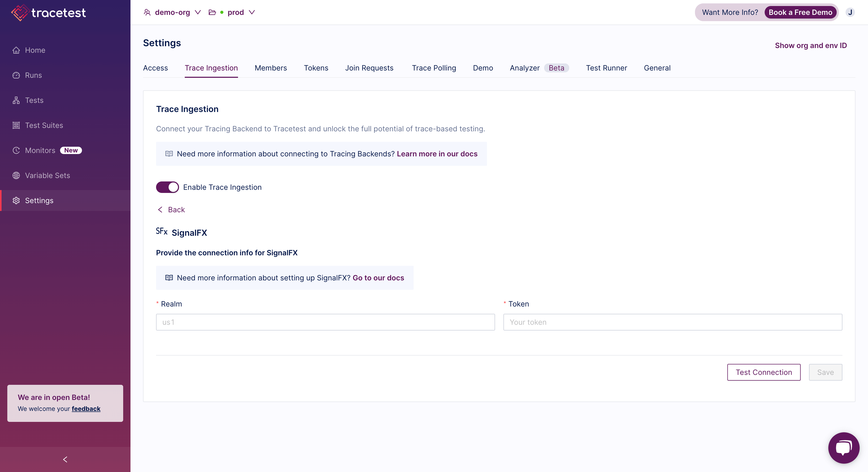Click Book a Free Demo button
Image resolution: width=868 pixels, height=472 pixels.
(800, 12)
